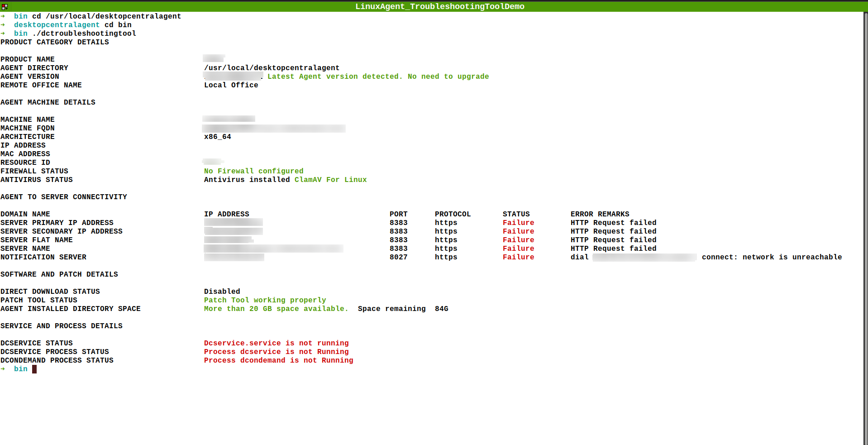Click 'Process dcondemand is not Running' message

coord(278,360)
